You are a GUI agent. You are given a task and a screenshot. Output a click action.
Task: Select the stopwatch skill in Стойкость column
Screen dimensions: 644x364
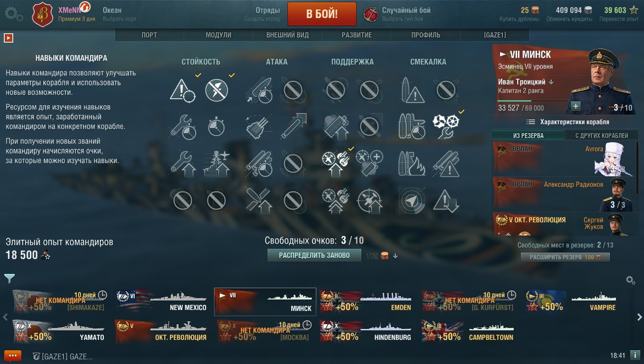216,126
